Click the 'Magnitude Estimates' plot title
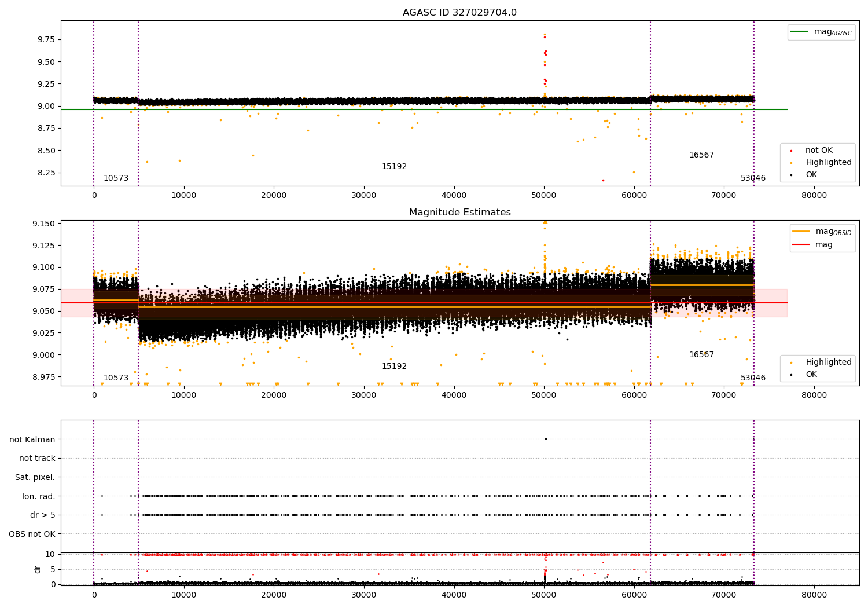Viewport: 868px width, 608px height. coord(459,213)
